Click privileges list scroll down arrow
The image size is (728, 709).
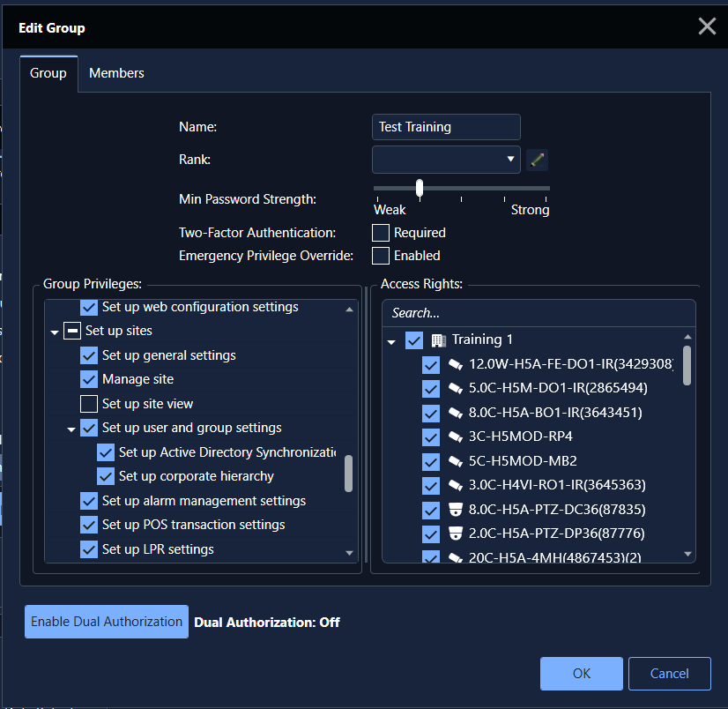point(350,553)
